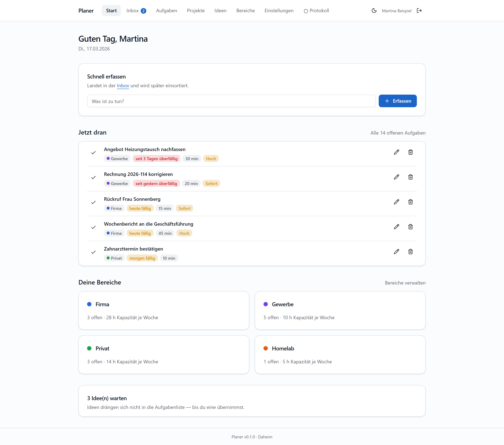Image resolution: width=504 pixels, height=445 pixels.
Task: Delete the Angebot Heizungstausch nachfassen task
Action: coord(410,152)
